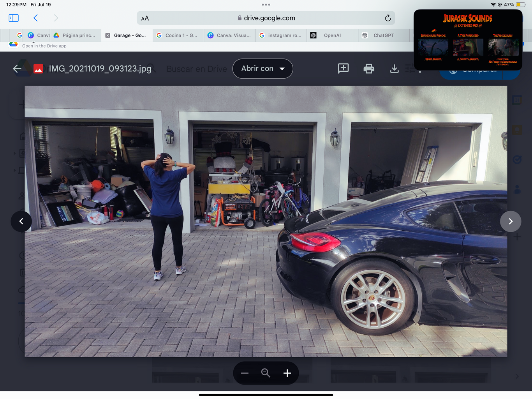This screenshot has width=532, height=399.
Task: Toggle the Safari sidebar
Action: pos(14,18)
